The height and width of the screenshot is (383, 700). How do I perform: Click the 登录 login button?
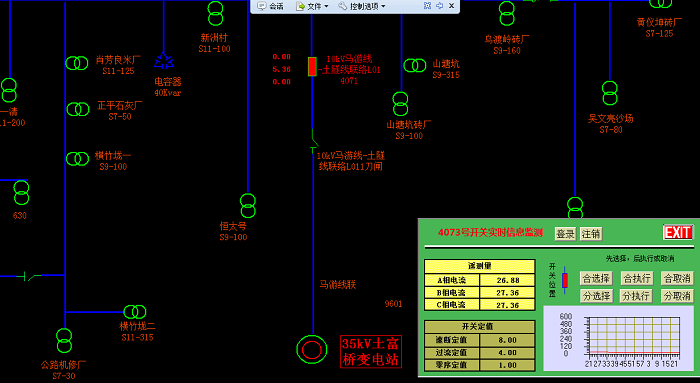pyautogui.click(x=565, y=233)
